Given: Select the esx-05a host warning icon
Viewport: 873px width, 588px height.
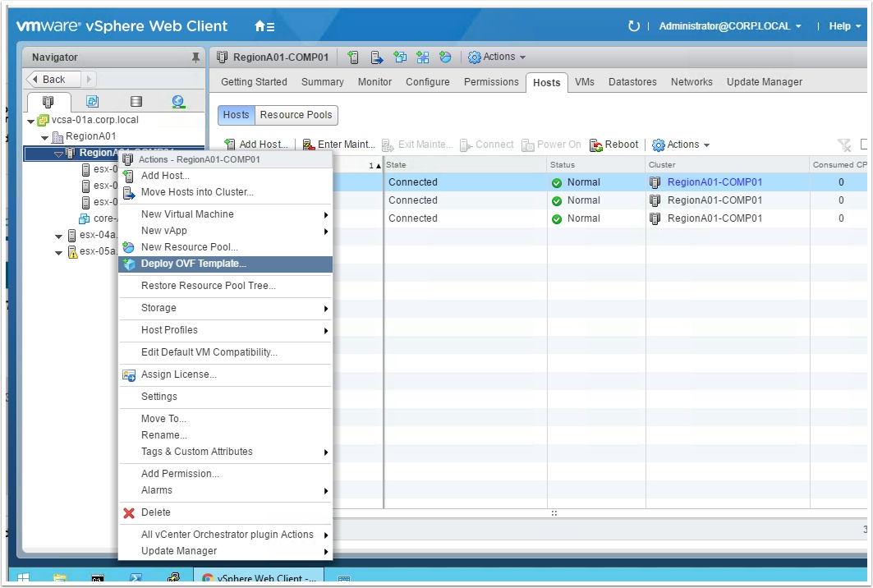Looking at the screenshot, I should point(72,252).
